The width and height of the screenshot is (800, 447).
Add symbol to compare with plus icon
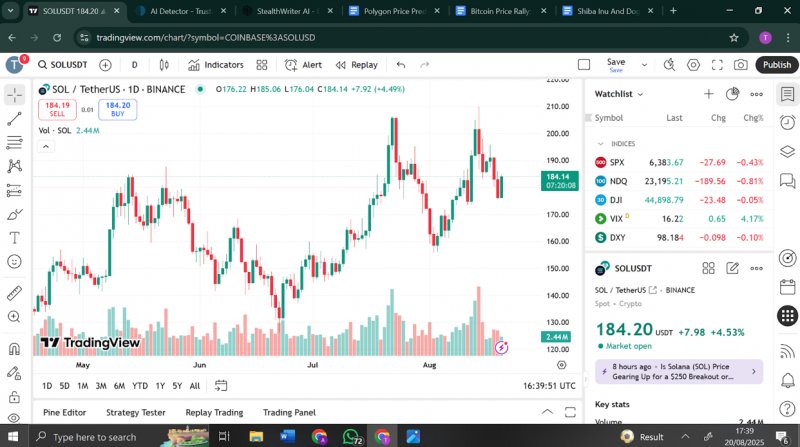click(x=105, y=65)
